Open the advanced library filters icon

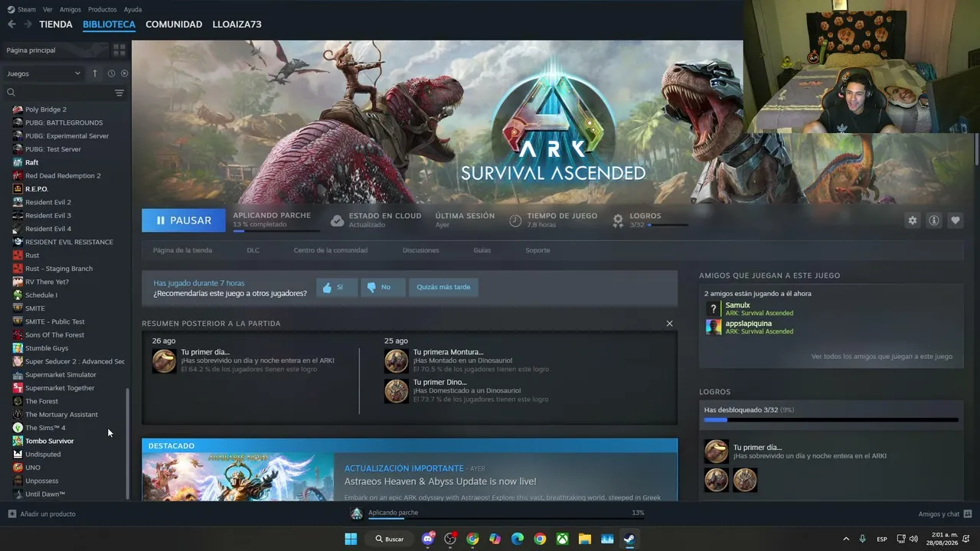[119, 93]
